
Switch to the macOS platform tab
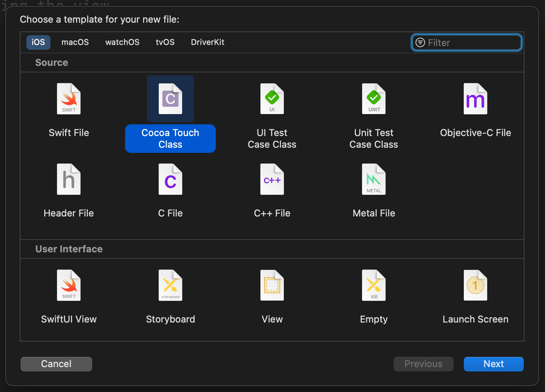(x=75, y=42)
